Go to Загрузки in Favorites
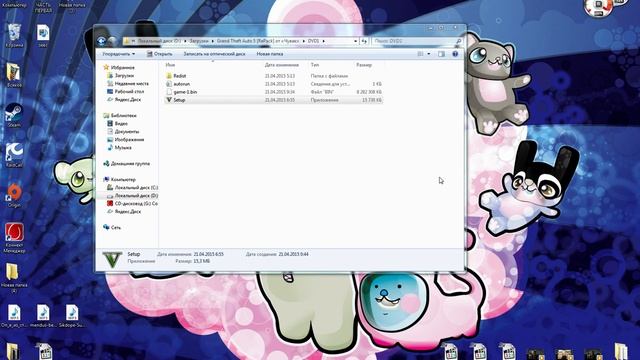This screenshot has width=640, height=360. coord(120,76)
